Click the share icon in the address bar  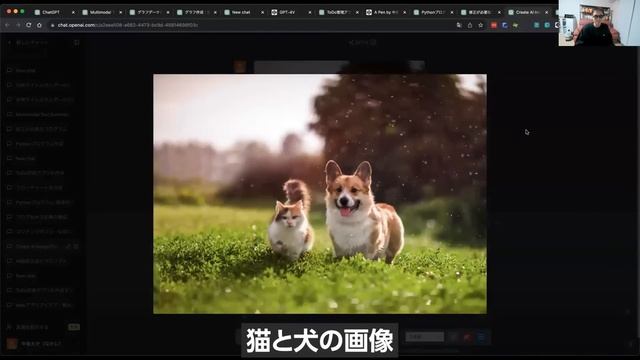point(470,25)
